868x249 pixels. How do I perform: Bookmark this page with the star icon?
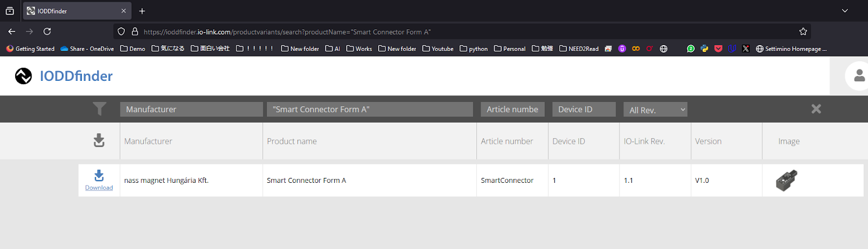pos(803,31)
